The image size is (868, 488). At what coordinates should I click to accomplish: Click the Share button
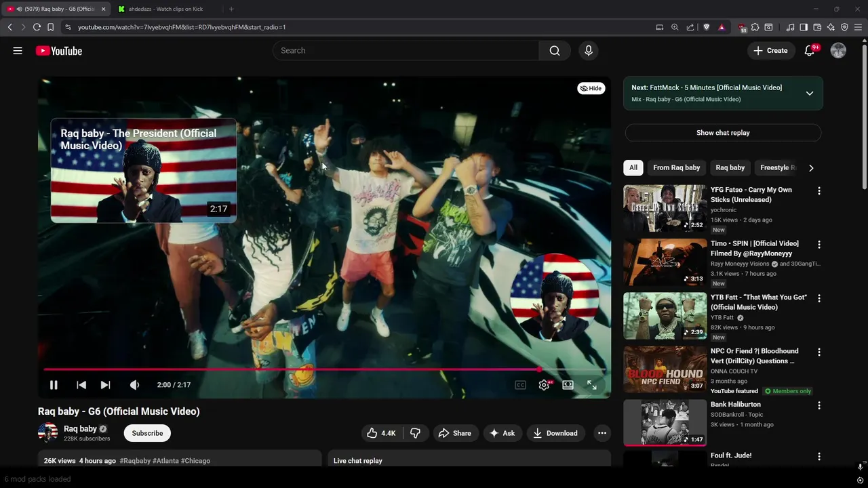[x=454, y=433]
